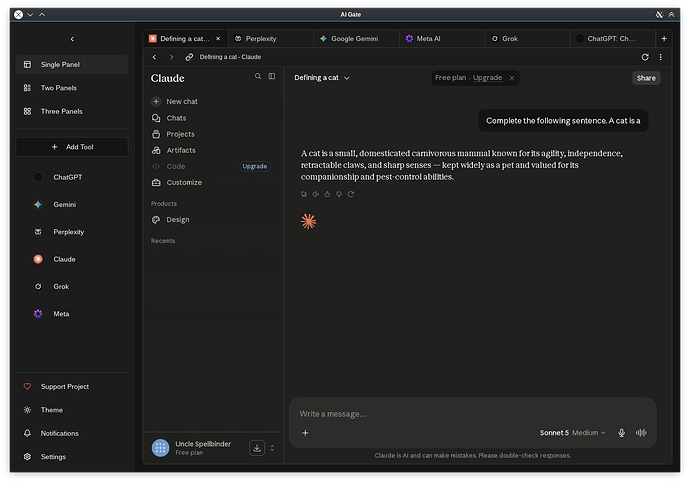
Task: Select Two Panels layout
Action: 72,88
